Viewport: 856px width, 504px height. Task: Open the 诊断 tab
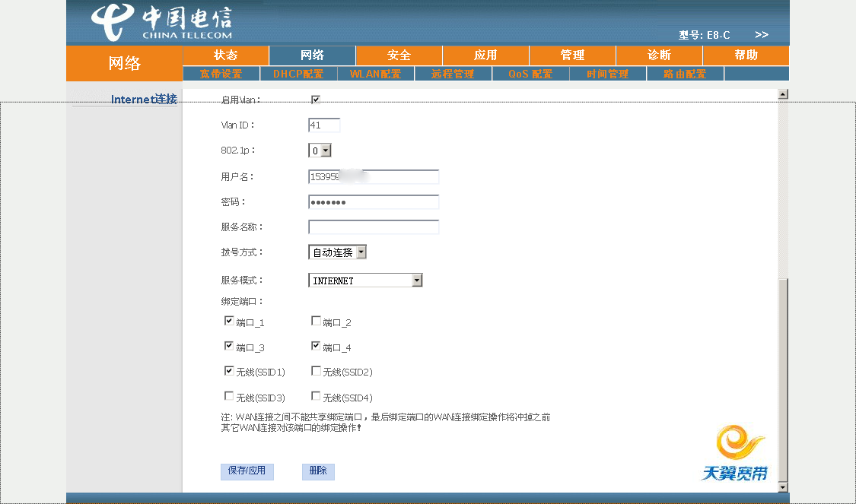(659, 55)
